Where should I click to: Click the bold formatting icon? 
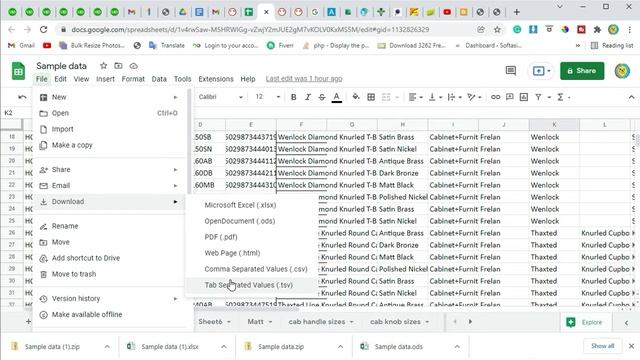click(x=293, y=97)
